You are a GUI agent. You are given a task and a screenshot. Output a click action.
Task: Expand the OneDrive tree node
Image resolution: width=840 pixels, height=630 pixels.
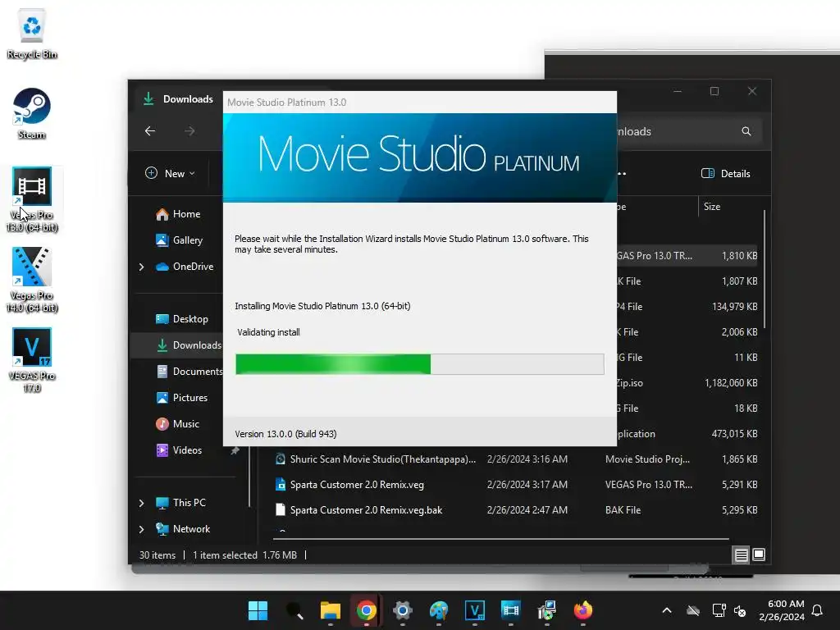(x=141, y=267)
